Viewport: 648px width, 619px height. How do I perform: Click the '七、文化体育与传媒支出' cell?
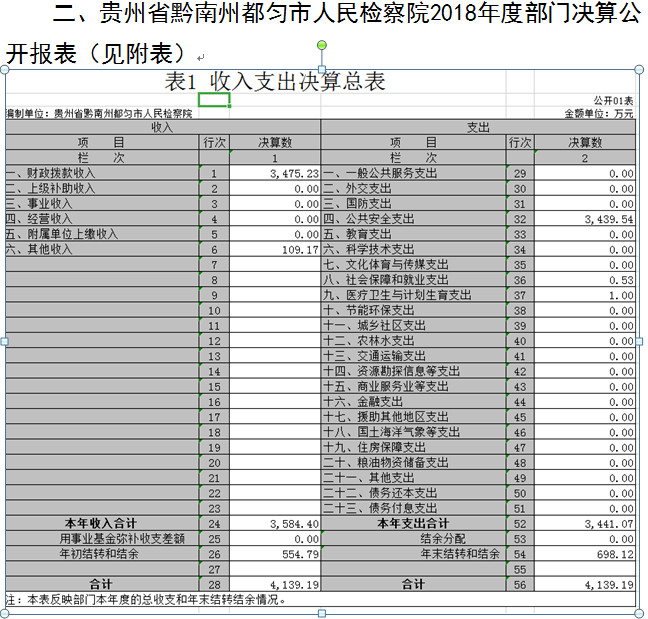click(413, 265)
